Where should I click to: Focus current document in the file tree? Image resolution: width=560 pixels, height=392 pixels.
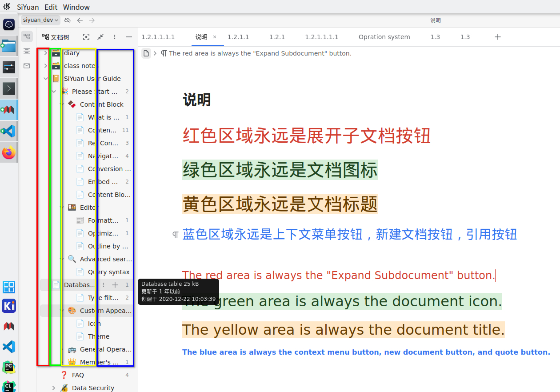(86, 37)
